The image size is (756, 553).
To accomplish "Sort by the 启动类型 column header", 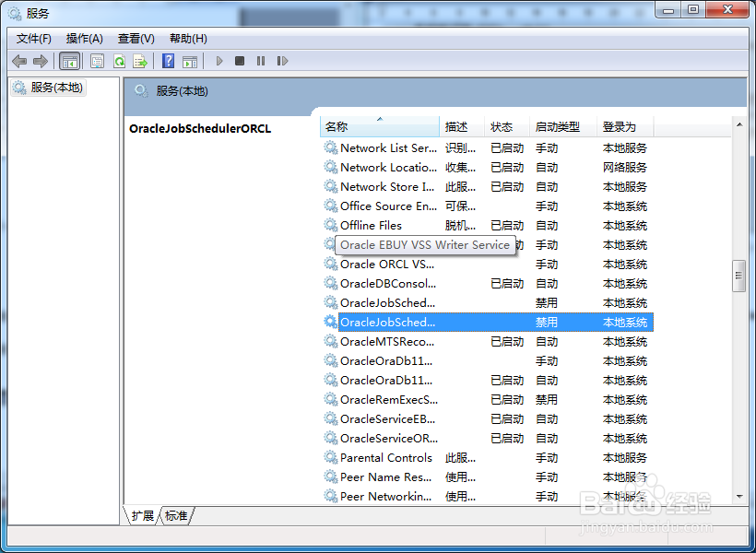I will coord(563,127).
